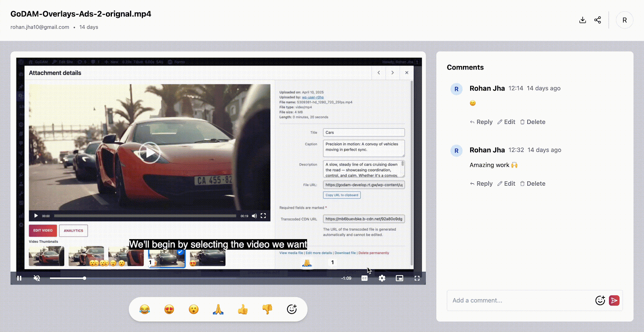Open the video settings gear menu
Image resolution: width=644 pixels, height=332 pixels.
382,278
